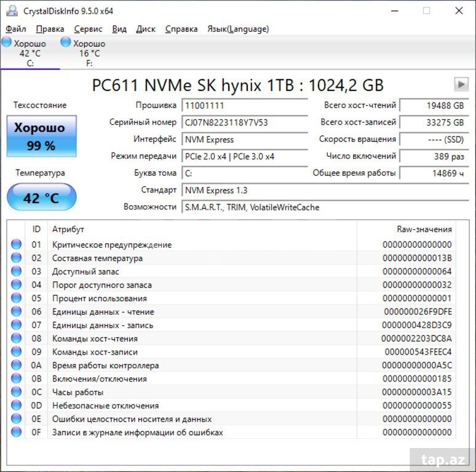Viewport: 476px width, 472px height.
Task: Click the Стандарт field NVM Express 1.3
Action: coord(325,191)
